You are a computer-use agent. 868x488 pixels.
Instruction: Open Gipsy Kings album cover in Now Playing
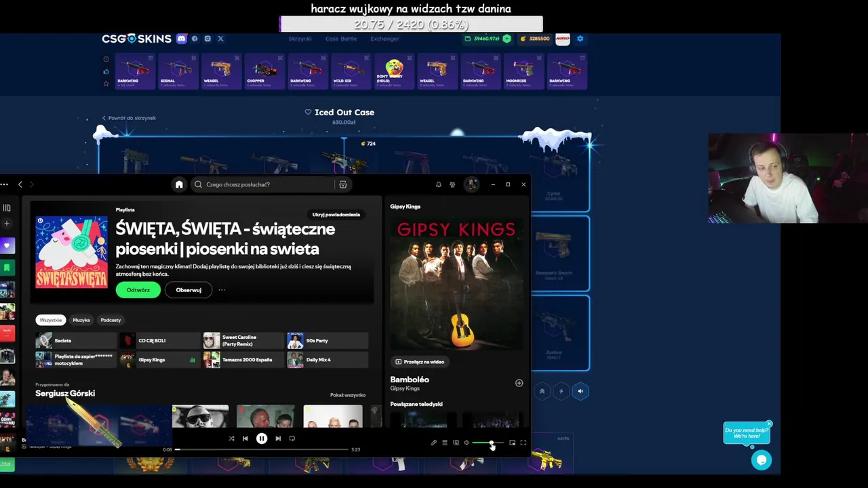coord(456,283)
